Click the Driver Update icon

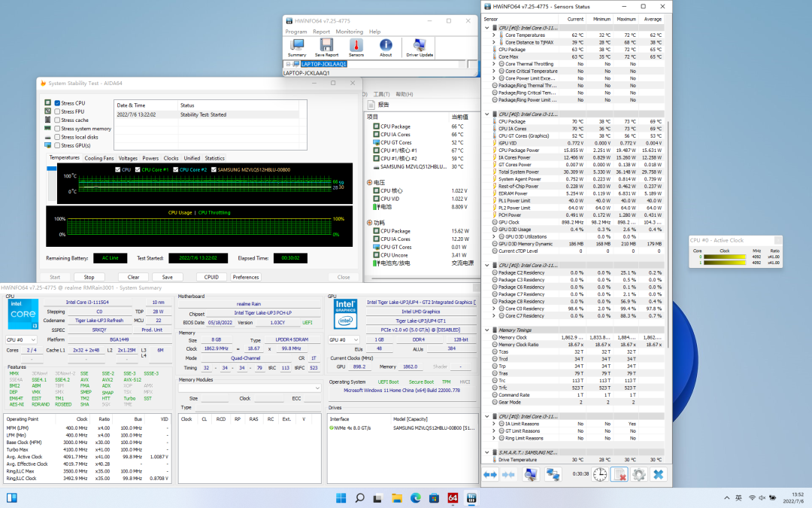pos(420,46)
